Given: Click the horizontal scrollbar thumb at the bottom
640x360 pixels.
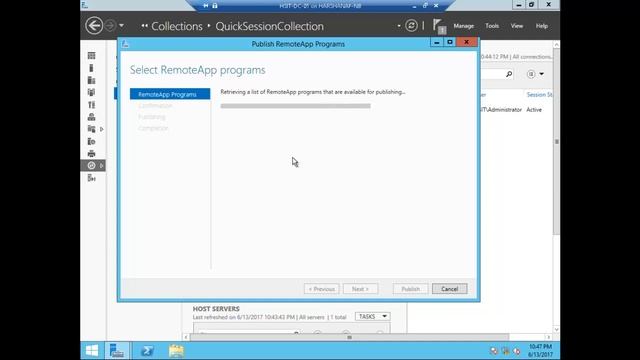Looking at the screenshot, I should (x=349, y=337).
